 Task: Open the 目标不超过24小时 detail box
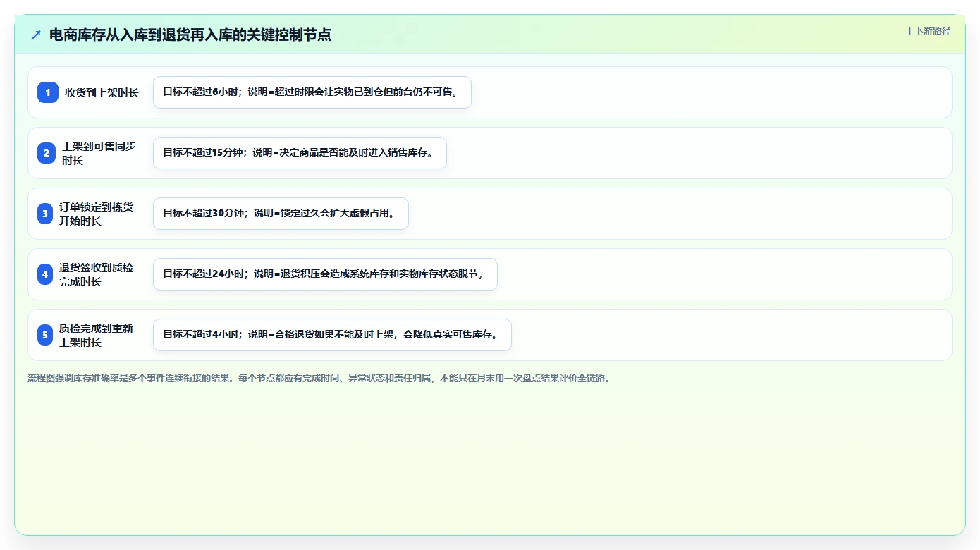[325, 274]
